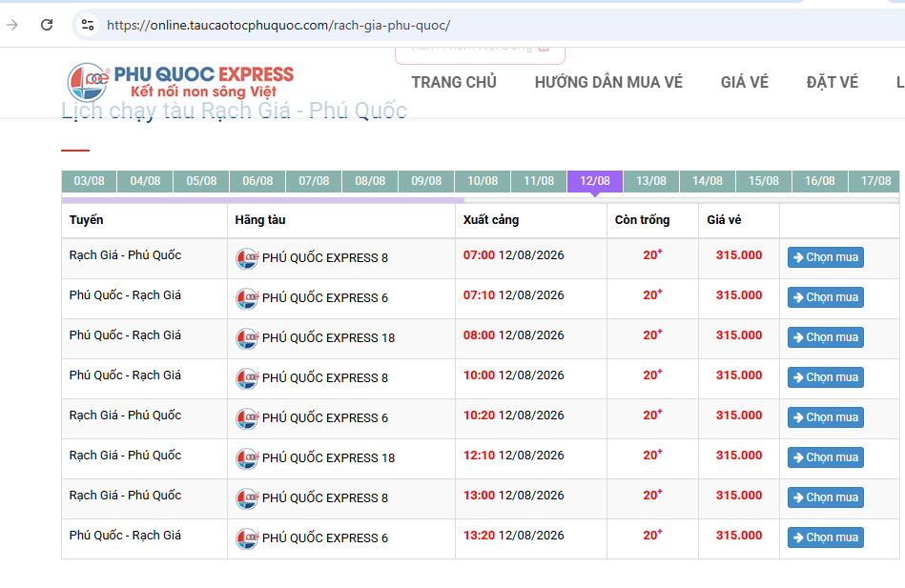The height and width of the screenshot is (588, 905).
Task: Select the 04/08 date tab
Action: [145, 181]
